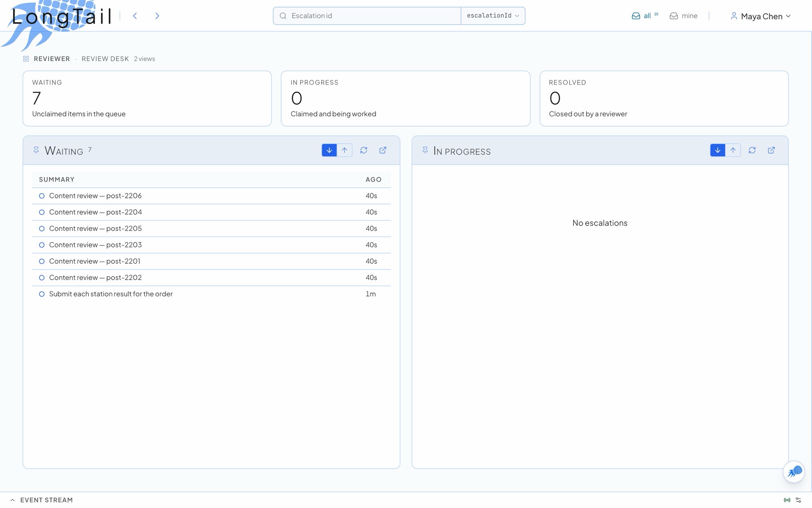Click the live broadcast status icon
Image resolution: width=812 pixels, height=508 pixels.
pyautogui.click(x=787, y=500)
